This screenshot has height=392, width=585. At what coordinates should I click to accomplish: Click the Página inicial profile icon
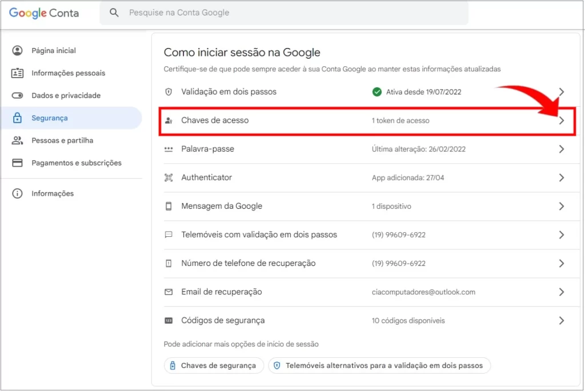pos(17,50)
